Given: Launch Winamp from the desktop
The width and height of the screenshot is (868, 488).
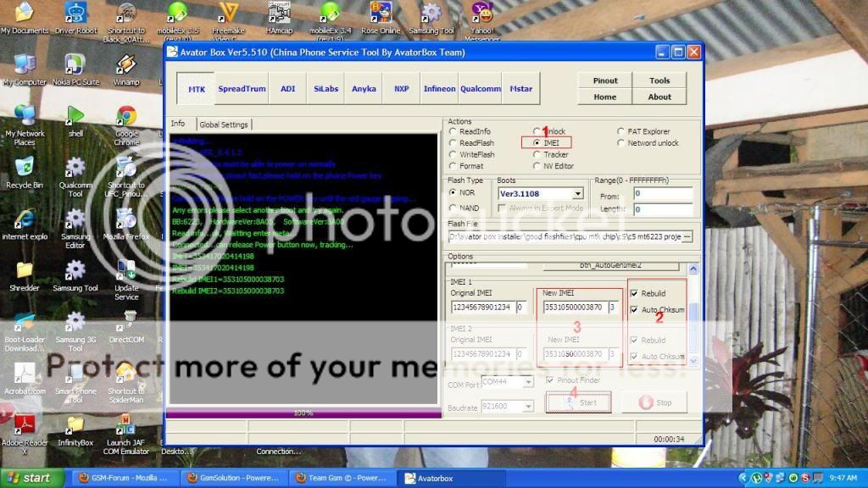Looking at the screenshot, I should pos(126,64).
